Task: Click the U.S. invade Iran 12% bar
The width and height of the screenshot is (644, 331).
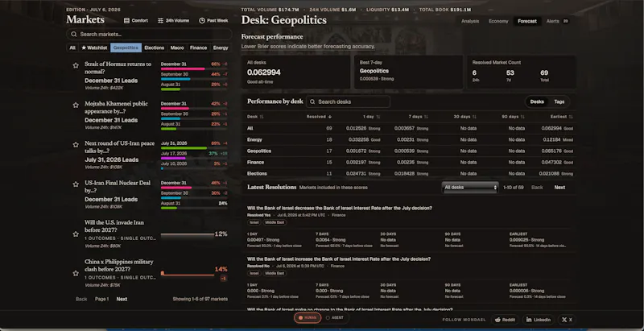Action: pos(188,236)
